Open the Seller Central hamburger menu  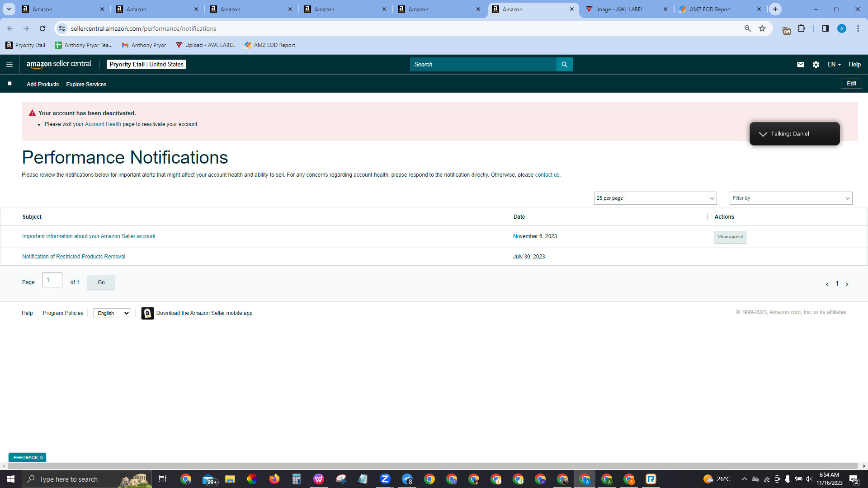click(9, 65)
